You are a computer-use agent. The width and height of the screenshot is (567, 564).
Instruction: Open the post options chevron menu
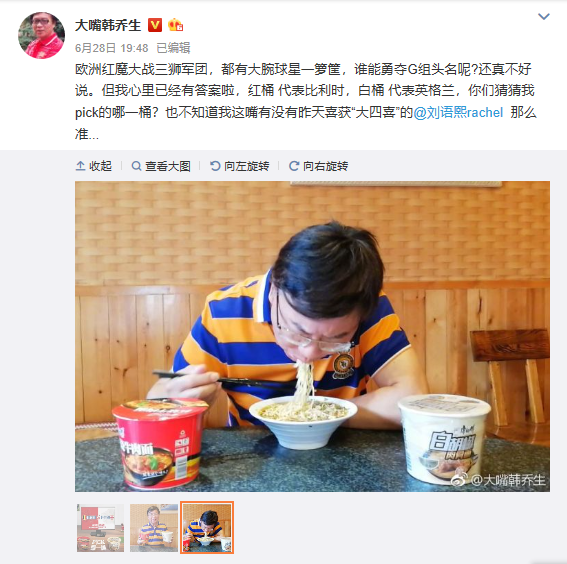coord(543,16)
